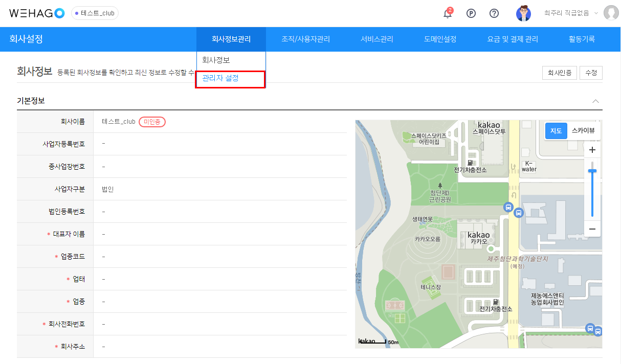Viewport: 621px width, 364px height.
Task: Open the notification bell icon
Action: tap(448, 14)
